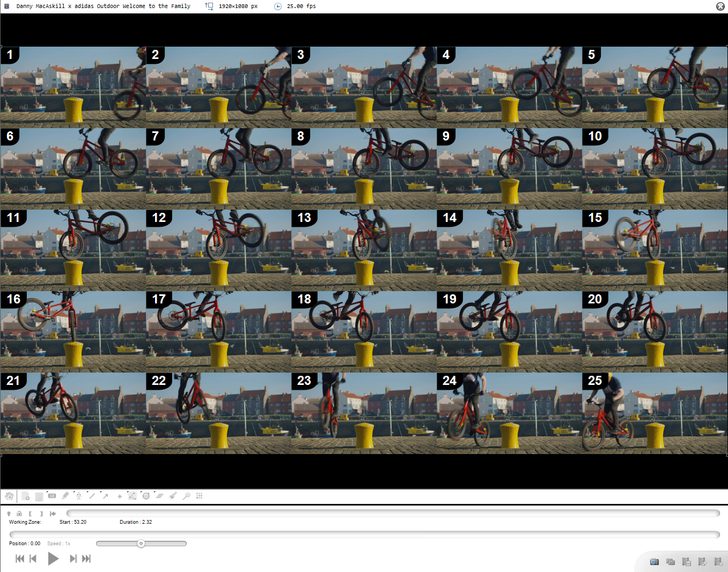Image resolution: width=728 pixels, height=572 pixels.
Task: Select the angle measurement tool
Action: coord(133,496)
